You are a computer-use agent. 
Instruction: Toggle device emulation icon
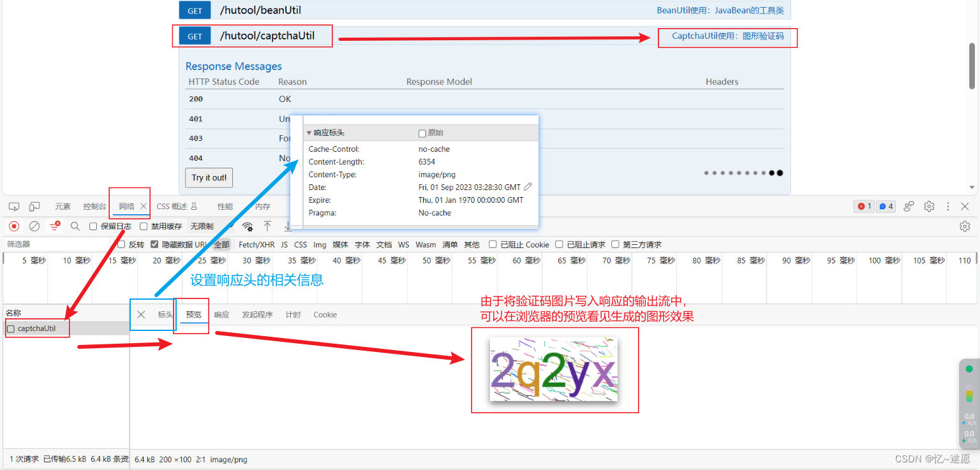pyautogui.click(x=34, y=207)
